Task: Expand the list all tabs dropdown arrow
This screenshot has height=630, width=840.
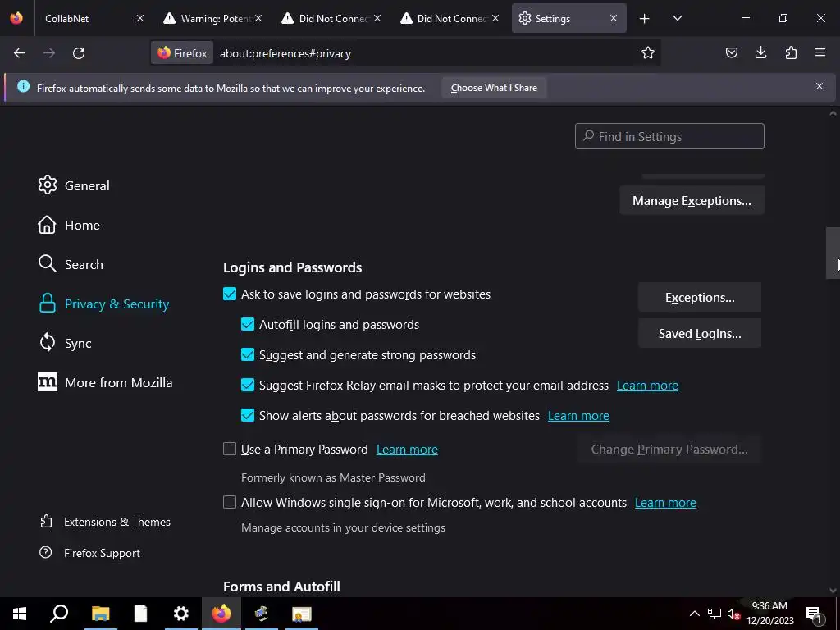Action: (x=677, y=18)
